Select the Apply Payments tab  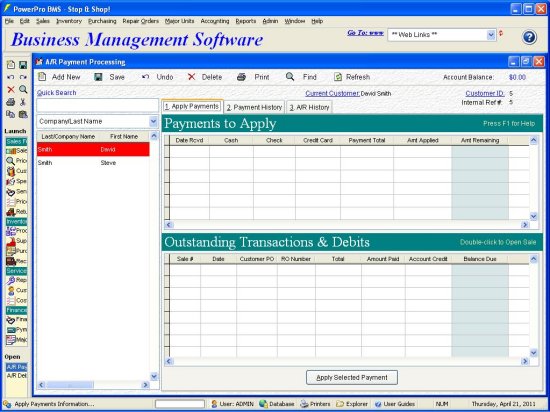point(192,106)
